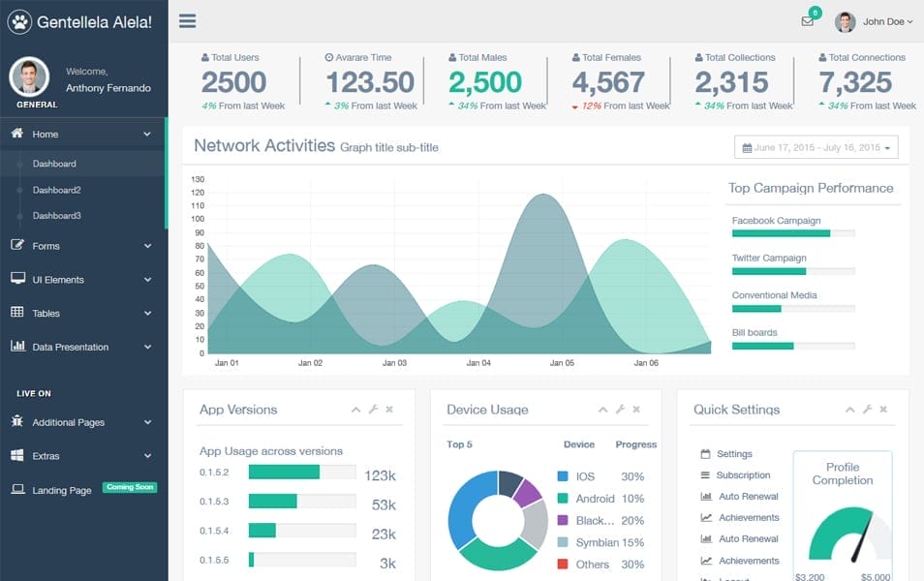
Task: Open the John Doe account dropdown
Action: [x=877, y=20]
